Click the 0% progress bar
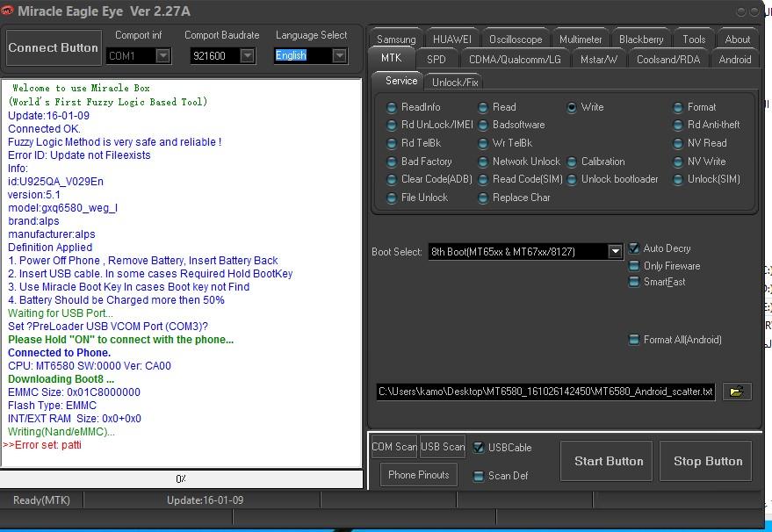 pyautogui.click(x=181, y=478)
